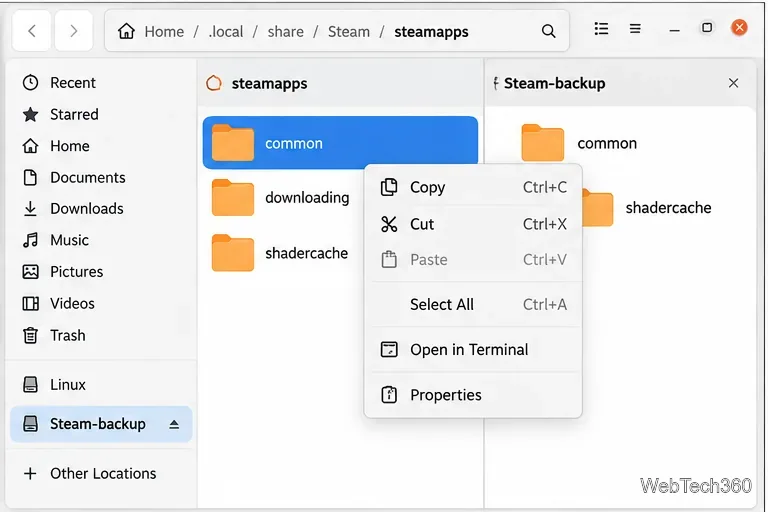
Task: Minimize the file manager window
Action: point(674,30)
